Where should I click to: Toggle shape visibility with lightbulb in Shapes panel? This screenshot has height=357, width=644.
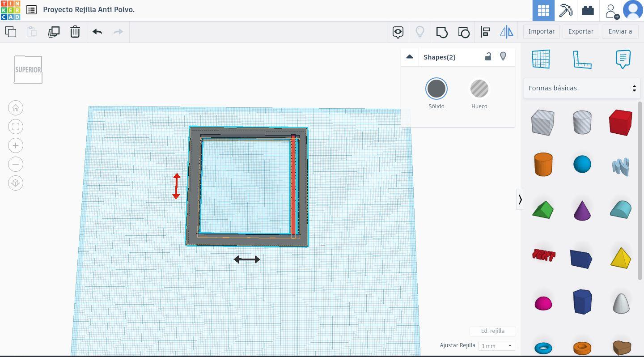tap(503, 56)
